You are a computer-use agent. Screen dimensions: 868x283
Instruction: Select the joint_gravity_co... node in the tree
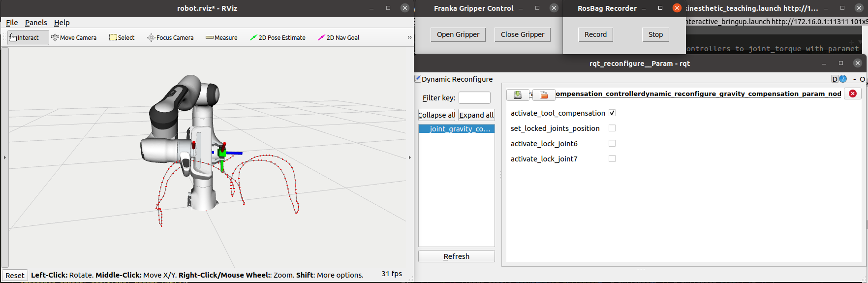coord(457,129)
